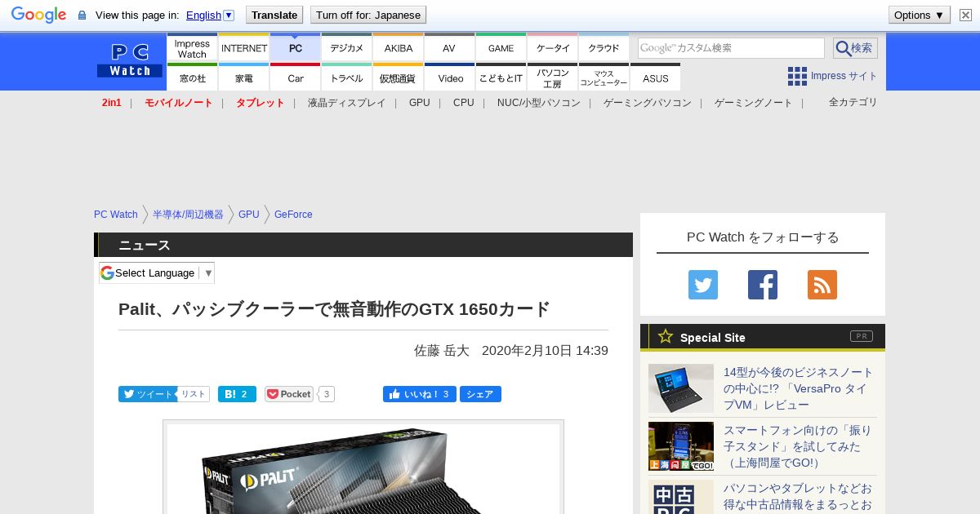The width and height of the screenshot is (980, 514).
Task: Click the 検索 search button
Action: tap(855, 48)
